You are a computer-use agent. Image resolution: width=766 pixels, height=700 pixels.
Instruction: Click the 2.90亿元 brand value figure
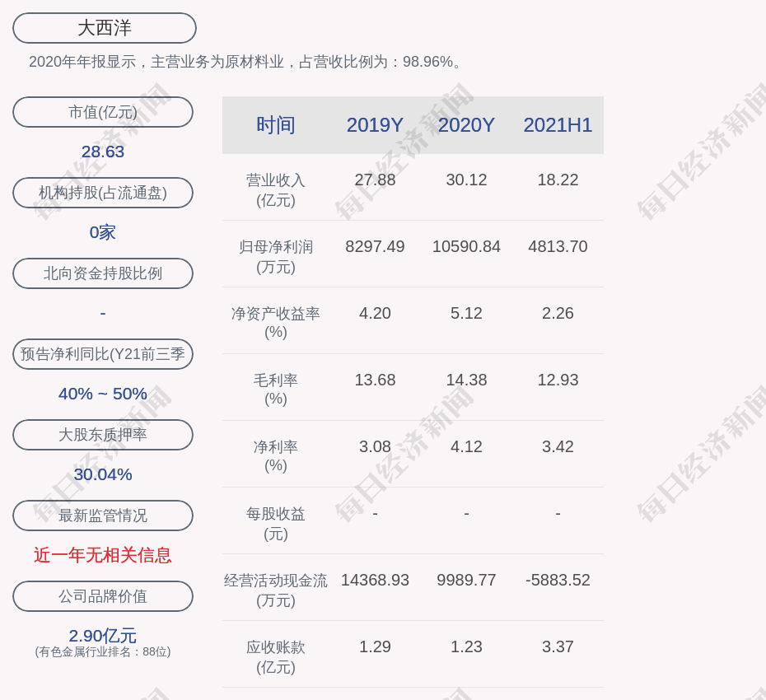pyautogui.click(x=103, y=636)
